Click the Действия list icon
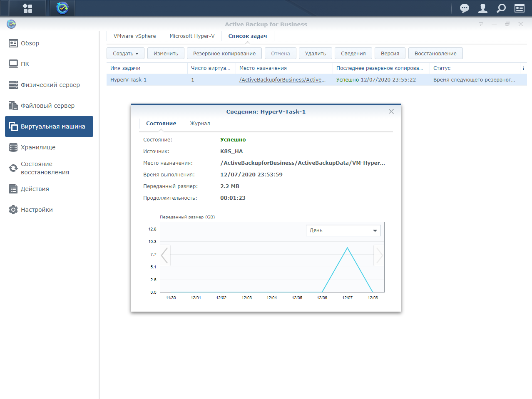The width and height of the screenshot is (532, 399). 13,189
